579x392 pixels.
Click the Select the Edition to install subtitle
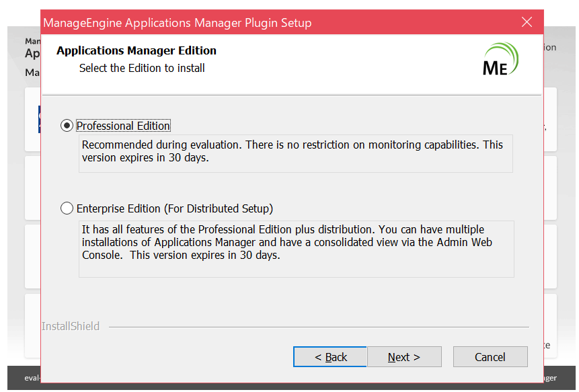pos(142,68)
